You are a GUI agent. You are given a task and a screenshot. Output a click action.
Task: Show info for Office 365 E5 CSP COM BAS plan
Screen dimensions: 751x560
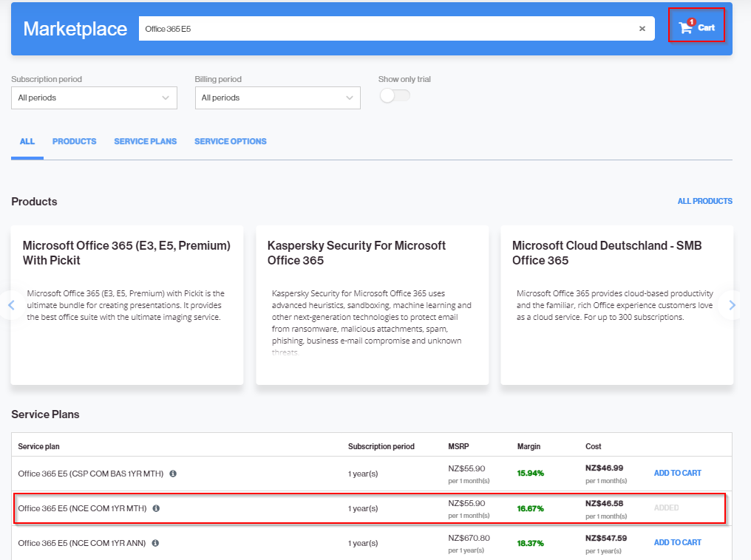tap(173, 474)
